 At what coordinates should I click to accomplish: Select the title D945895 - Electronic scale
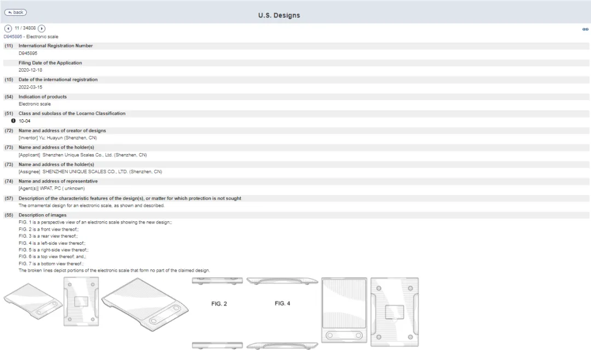pos(31,37)
